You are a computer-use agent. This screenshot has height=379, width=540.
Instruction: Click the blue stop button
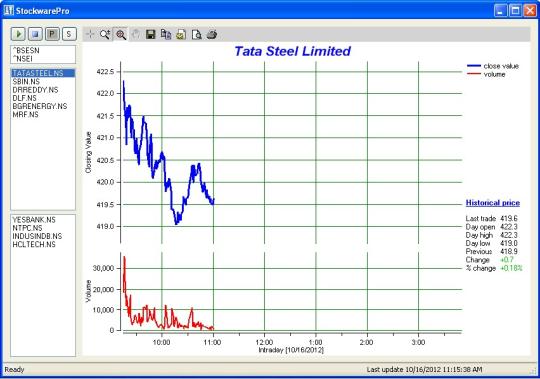[x=35, y=34]
